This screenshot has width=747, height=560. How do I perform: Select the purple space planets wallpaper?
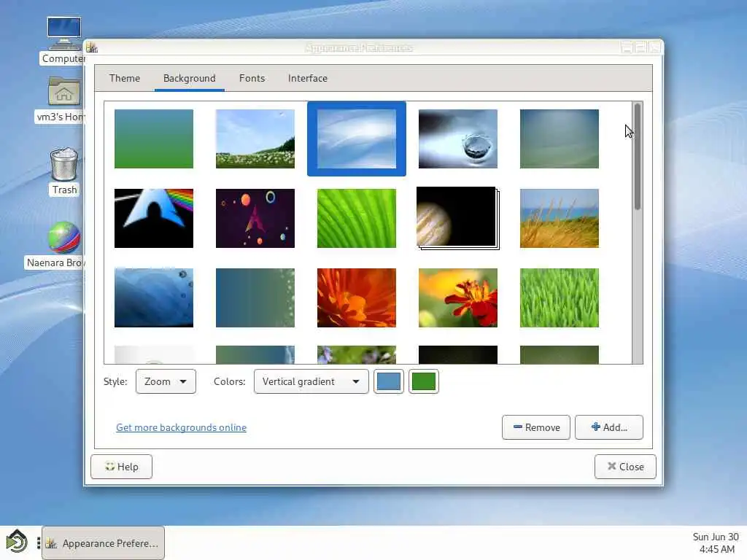(255, 218)
